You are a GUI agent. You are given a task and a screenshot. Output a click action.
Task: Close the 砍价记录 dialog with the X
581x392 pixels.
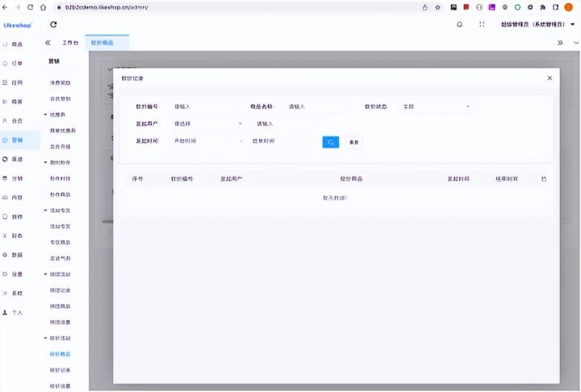[550, 77]
